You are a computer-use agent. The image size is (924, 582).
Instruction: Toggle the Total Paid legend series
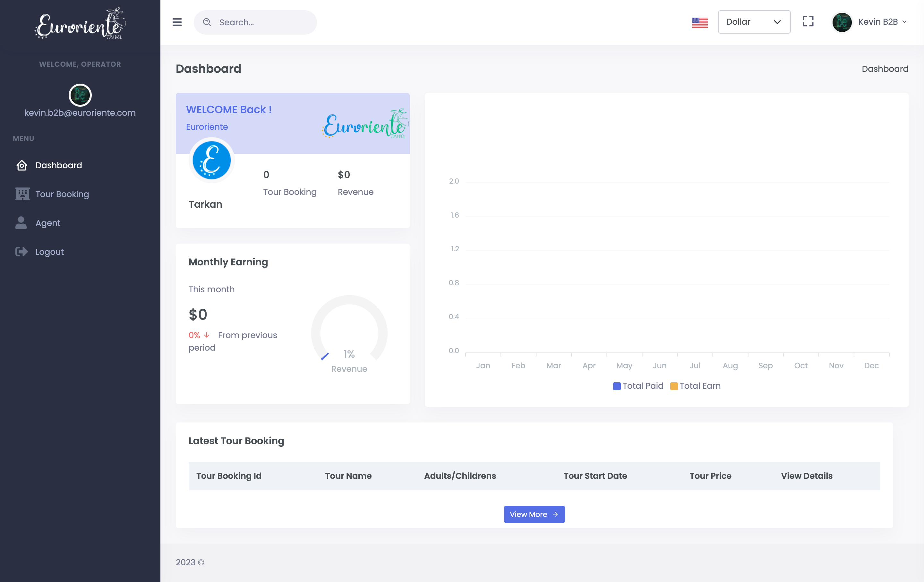pos(638,386)
